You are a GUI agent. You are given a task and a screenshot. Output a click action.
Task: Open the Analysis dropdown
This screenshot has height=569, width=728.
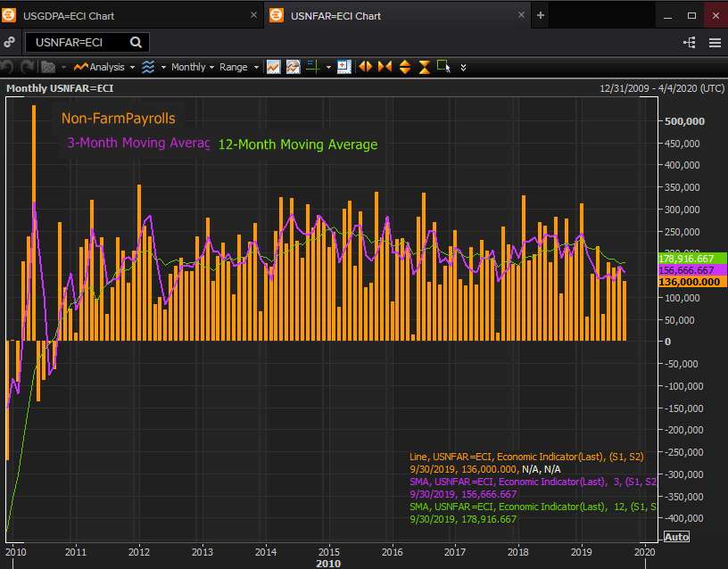tap(105, 67)
